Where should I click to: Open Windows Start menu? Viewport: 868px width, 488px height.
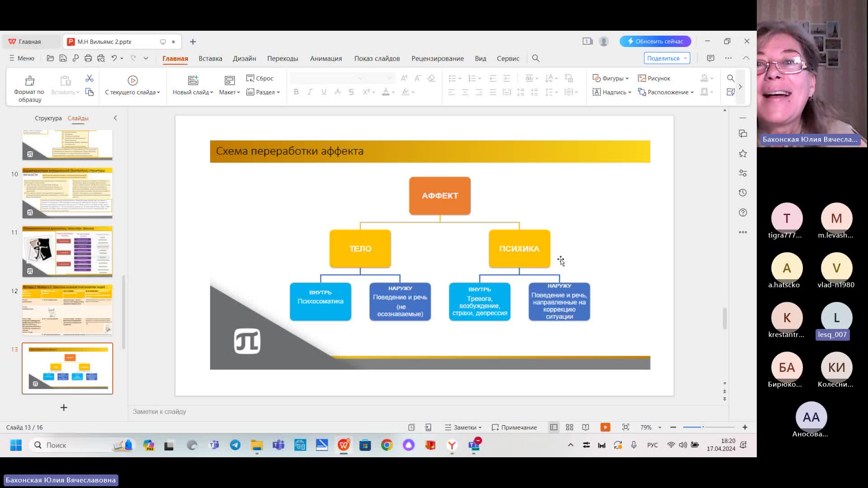click(16, 446)
